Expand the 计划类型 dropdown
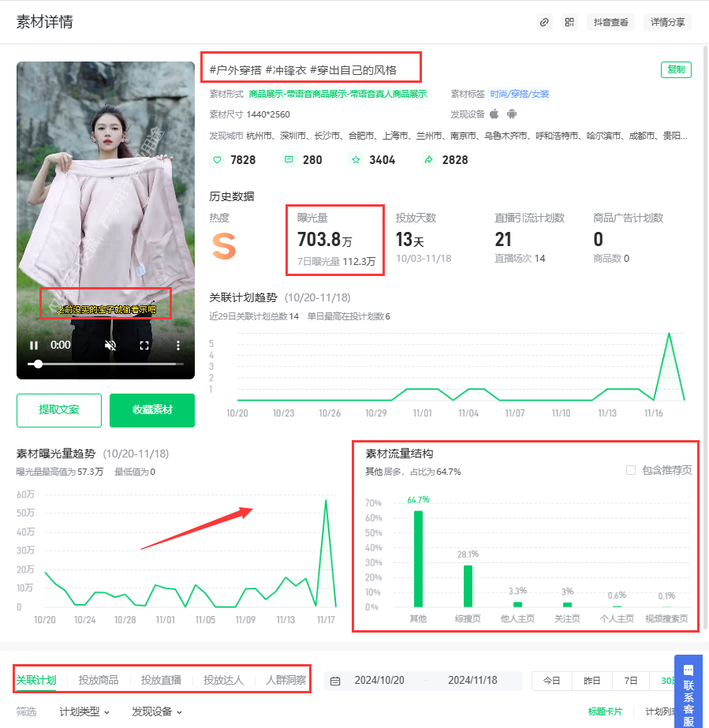The width and height of the screenshot is (709, 728). click(84, 711)
